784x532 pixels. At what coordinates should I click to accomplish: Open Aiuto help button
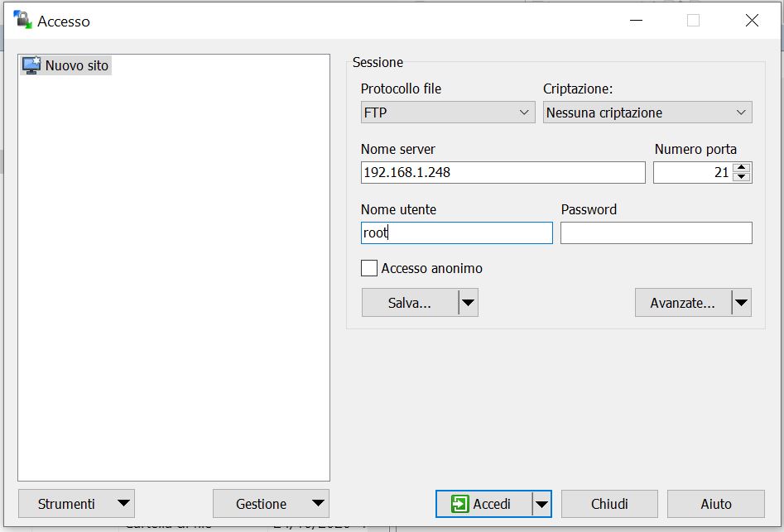(715, 504)
